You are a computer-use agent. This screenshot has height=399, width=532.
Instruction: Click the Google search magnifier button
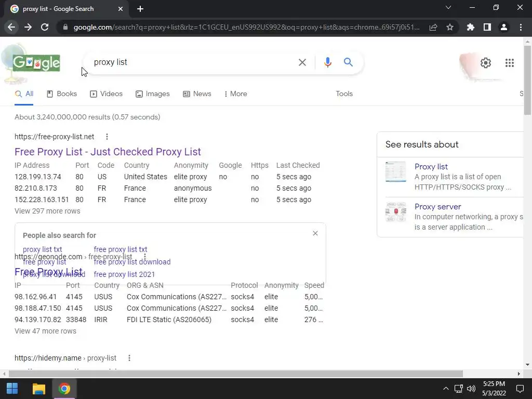tap(348, 62)
